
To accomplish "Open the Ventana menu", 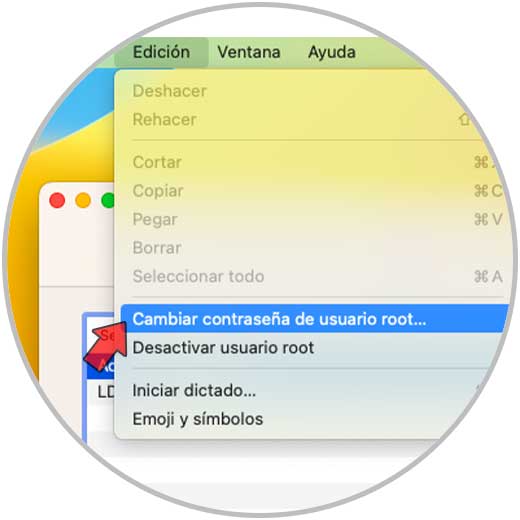I will (249, 52).
